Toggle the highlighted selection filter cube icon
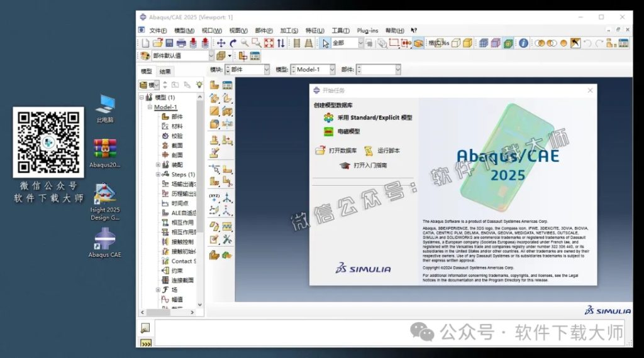The height and width of the screenshot is (358, 644). [x=418, y=43]
